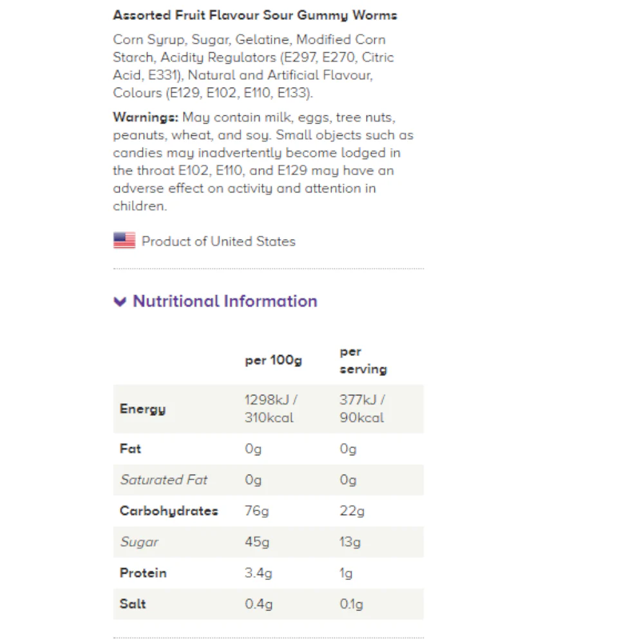
Task: Click the Salt row label
Action: coord(133,604)
